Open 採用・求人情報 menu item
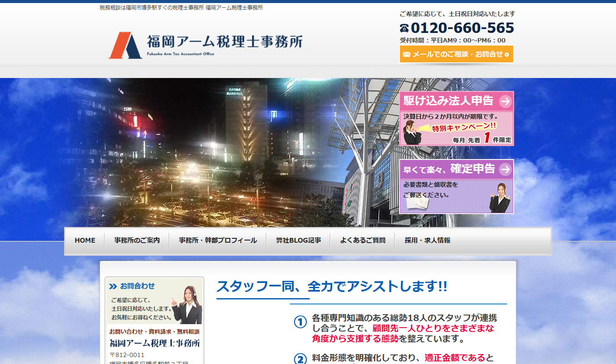The width and height of the screenshot is (616, 364). pos(427,240)
